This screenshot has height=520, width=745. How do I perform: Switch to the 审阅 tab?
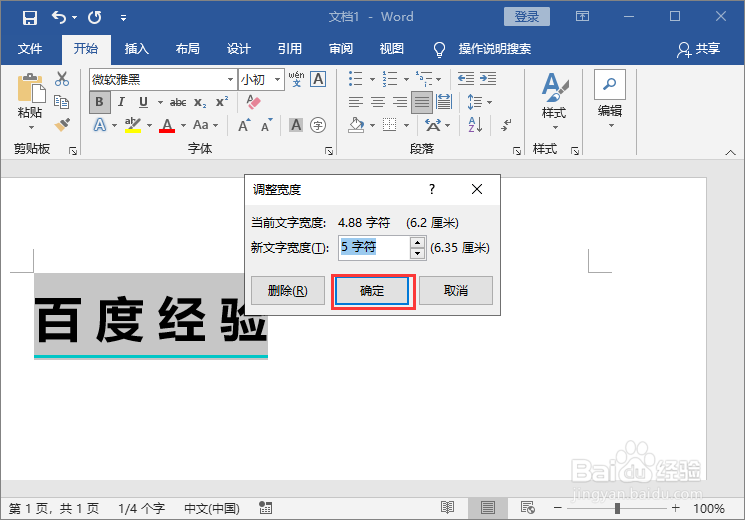pos(341,48)
